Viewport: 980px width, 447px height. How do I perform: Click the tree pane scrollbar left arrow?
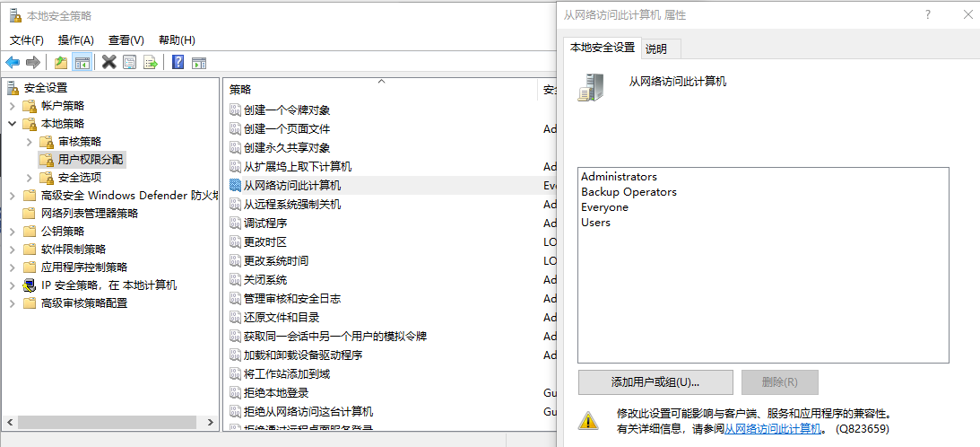[9, 423]
